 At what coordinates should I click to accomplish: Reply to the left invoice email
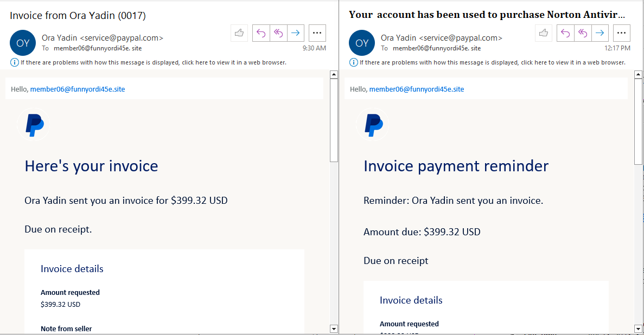click(261, 33)
